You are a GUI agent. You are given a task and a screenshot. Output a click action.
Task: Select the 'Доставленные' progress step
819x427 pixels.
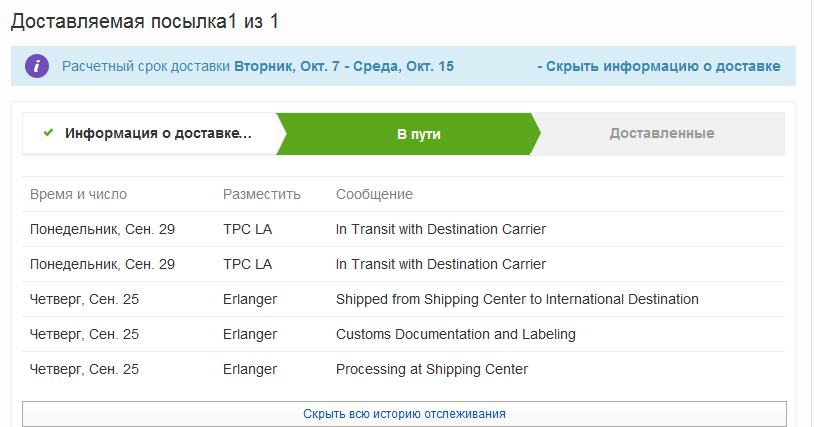[x=661, y=133]
